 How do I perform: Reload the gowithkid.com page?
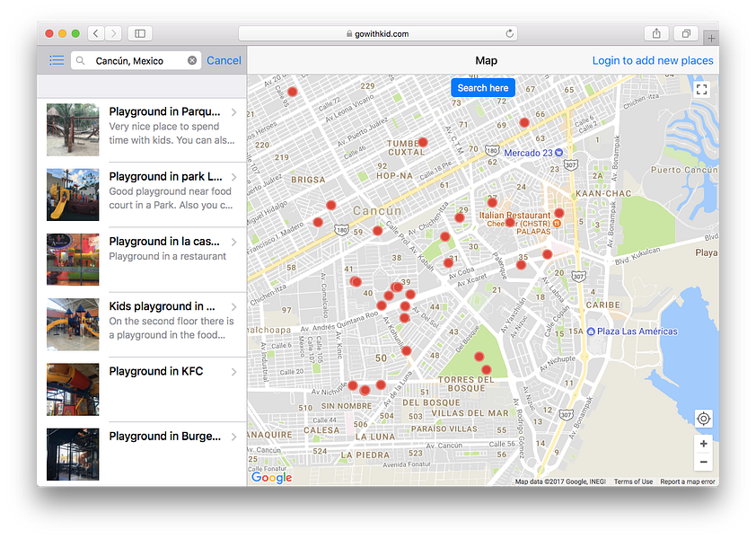(x=509, y=33)
